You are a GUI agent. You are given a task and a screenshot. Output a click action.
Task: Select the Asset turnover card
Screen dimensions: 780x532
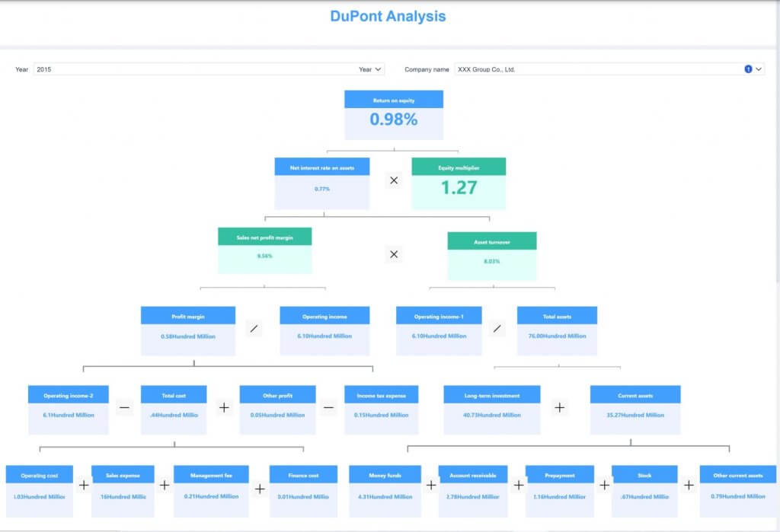point(492,256)
